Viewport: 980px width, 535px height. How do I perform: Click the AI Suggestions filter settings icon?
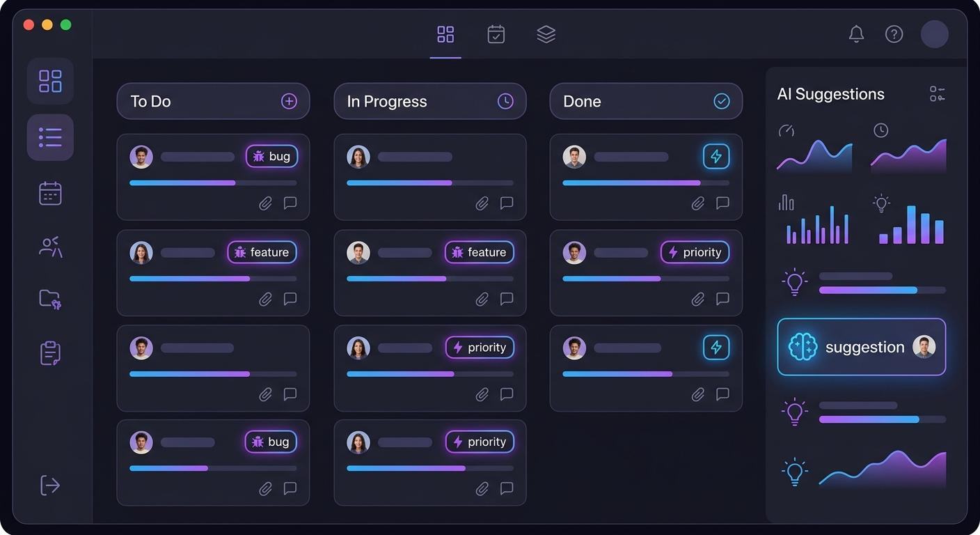(x=937, y=94)
